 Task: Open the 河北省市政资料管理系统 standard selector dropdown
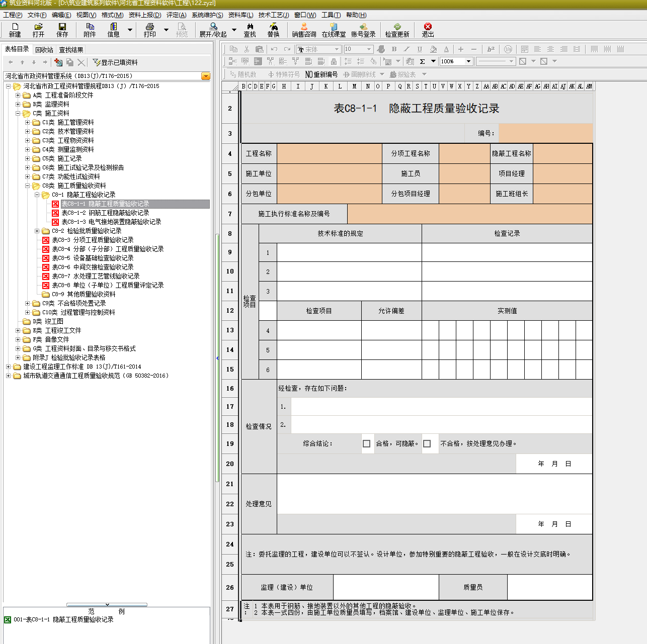click(x=206, y=76)
